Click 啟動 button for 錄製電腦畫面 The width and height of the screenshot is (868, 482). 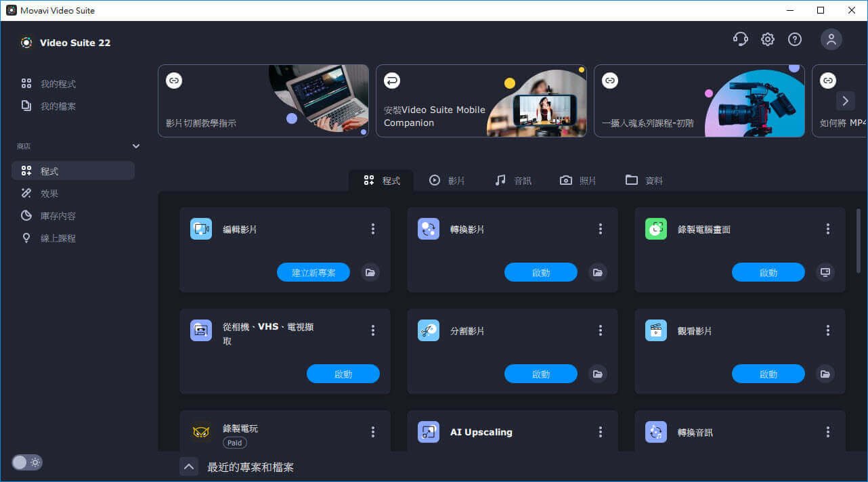768,272
